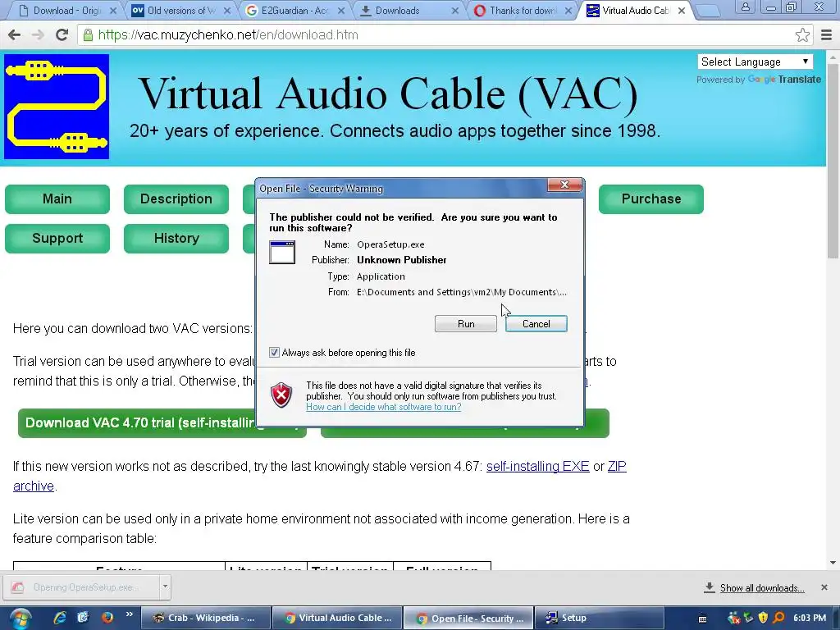Open the Purchase page button
Screen dimensions: 840x630
[651, 199]
